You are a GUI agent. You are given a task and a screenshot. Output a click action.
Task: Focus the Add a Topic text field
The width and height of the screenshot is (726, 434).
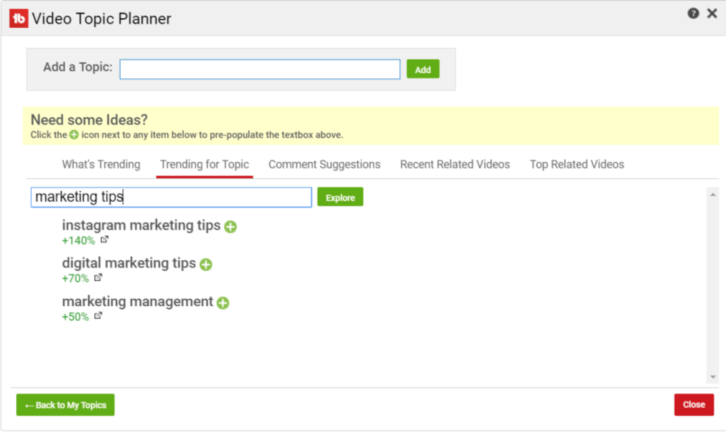pos(259,69)
